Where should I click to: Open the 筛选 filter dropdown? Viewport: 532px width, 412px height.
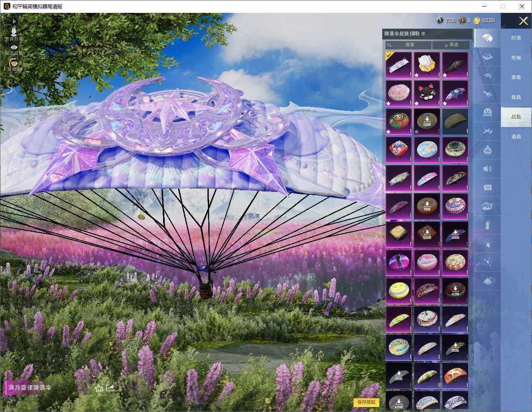click(x=451, y=45)
